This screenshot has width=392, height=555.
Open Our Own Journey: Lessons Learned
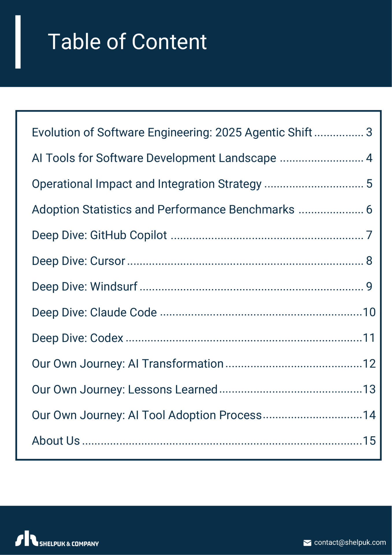pos(204,390)
